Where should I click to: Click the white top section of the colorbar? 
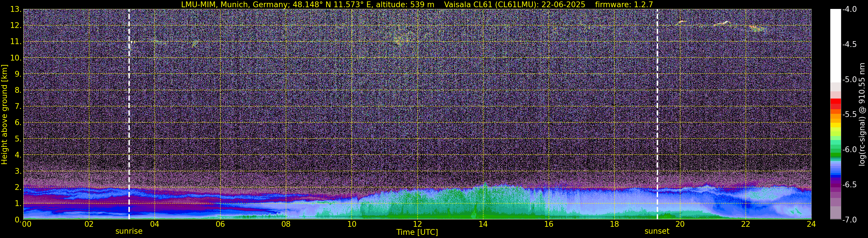(x=836, y=46)
